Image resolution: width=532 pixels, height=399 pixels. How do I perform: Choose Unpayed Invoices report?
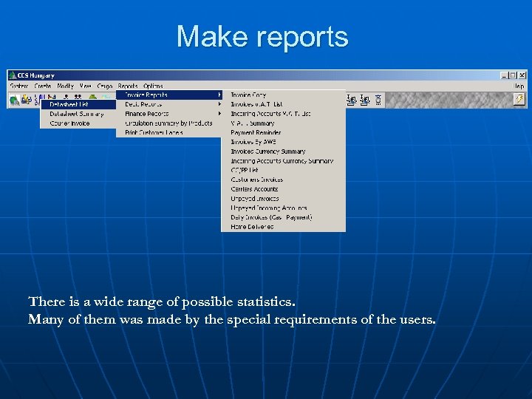click(283, 199)
